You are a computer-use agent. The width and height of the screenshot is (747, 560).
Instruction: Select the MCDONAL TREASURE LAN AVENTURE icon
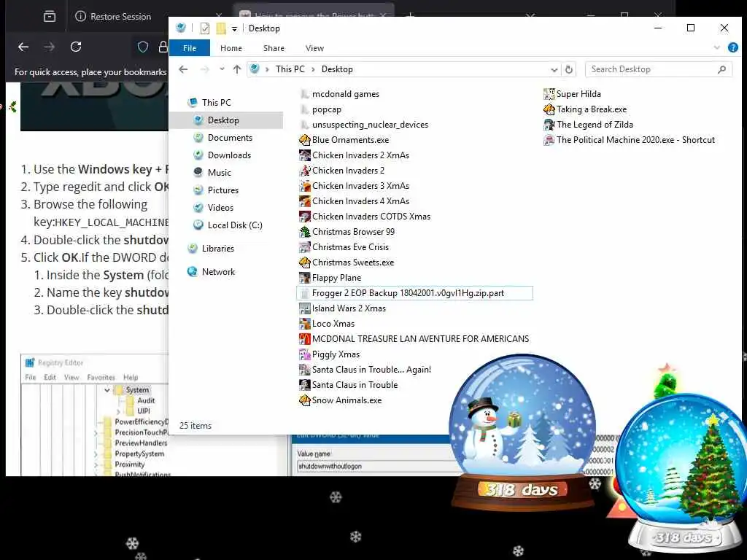[x=304, y=339]
